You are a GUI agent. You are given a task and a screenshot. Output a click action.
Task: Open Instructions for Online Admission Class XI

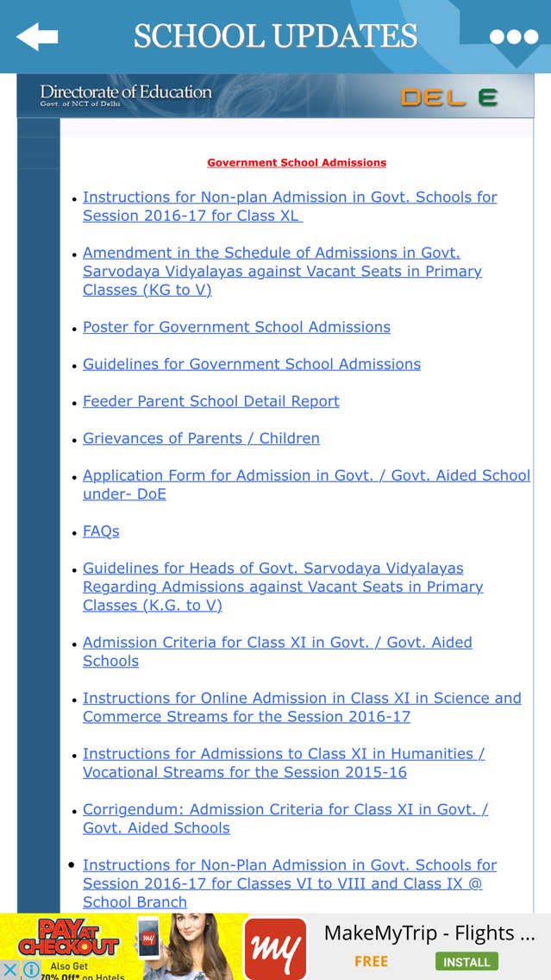303,707
